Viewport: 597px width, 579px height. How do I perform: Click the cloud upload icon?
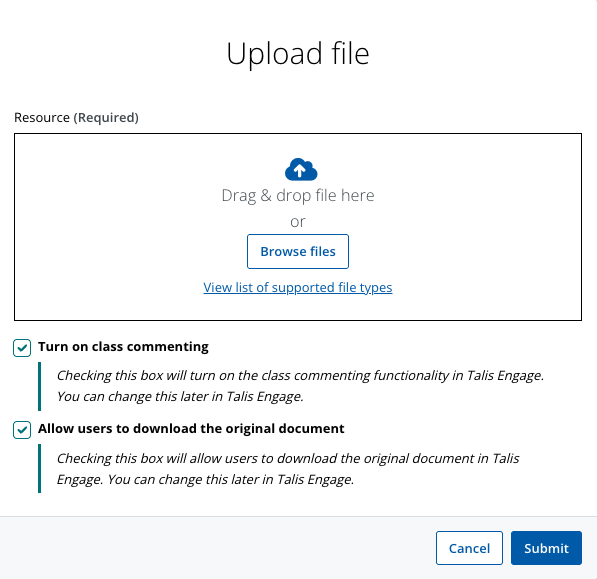pos(301,169)
